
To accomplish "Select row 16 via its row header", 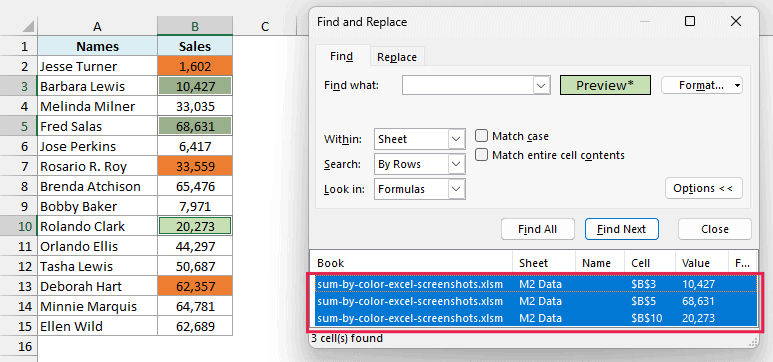I will click(x=19, y=346).
